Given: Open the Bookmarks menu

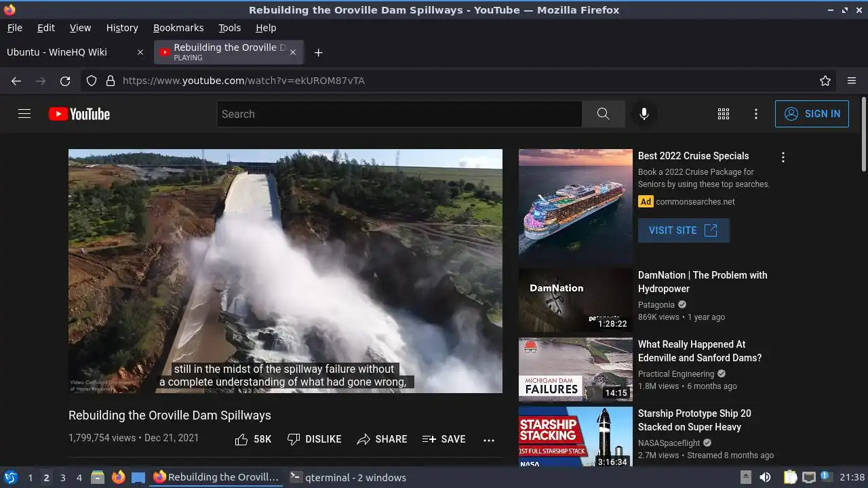Looking at the screenshot, I should coord(178,28).
